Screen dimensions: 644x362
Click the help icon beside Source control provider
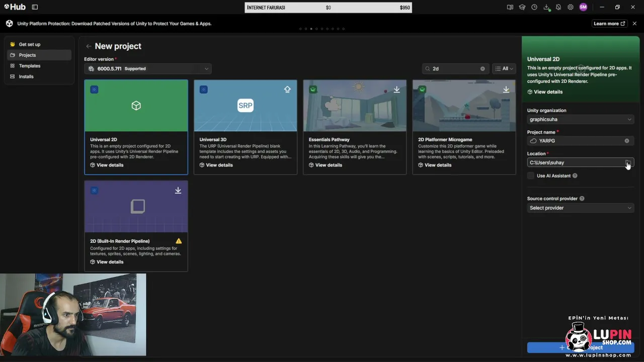[x=582, y=199]
